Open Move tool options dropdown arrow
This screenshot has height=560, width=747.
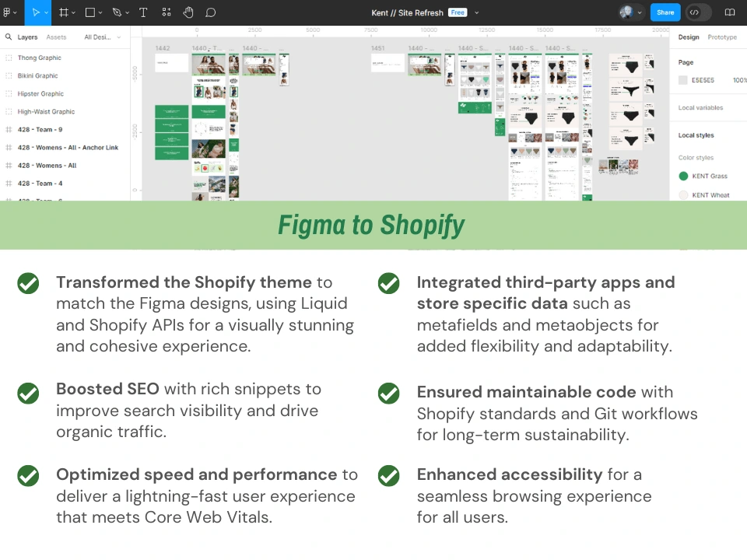click(46, 13)
